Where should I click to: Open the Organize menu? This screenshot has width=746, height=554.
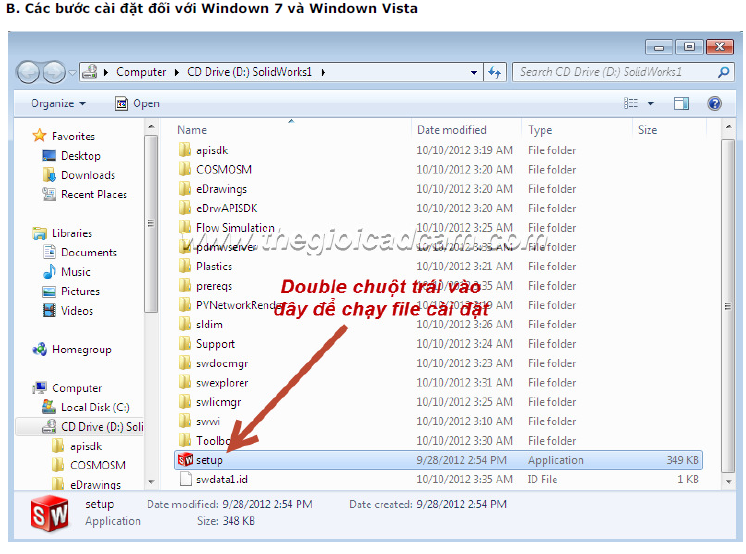[x=58, y=103]
